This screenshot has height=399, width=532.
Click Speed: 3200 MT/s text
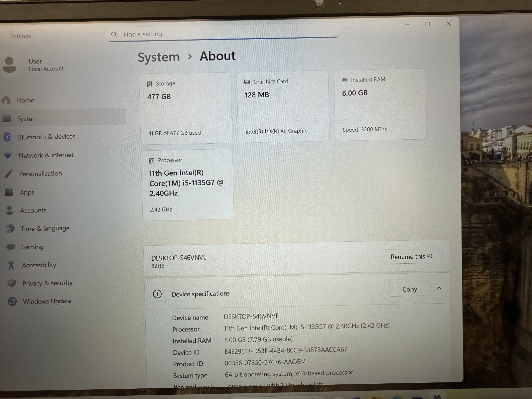(365, 129)
